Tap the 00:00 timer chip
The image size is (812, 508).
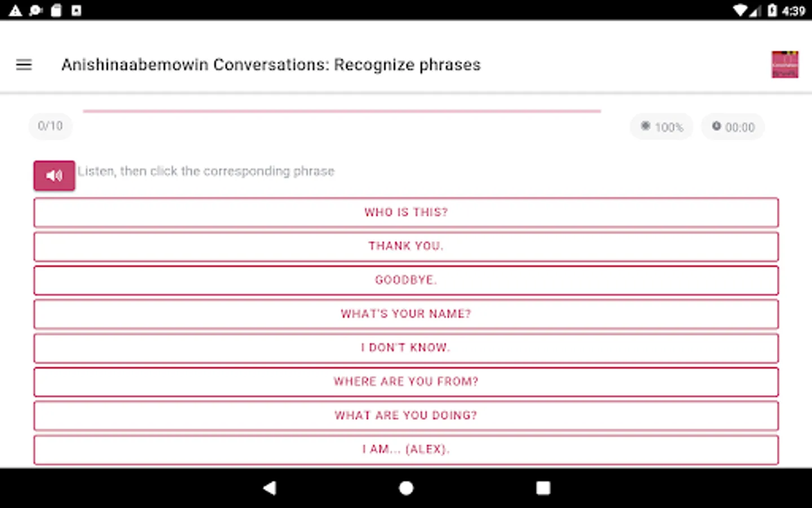(732, 127)
